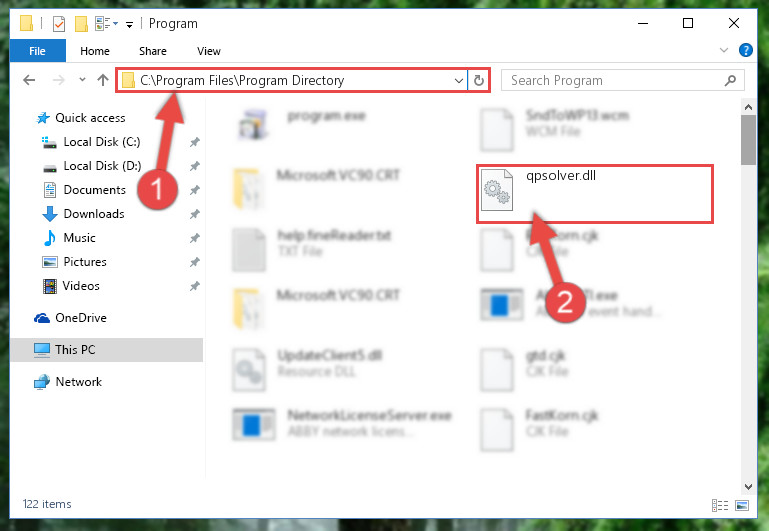This screenshot has width=769, height=531.
Task: Click the scroll down arrow
Action: coord(748,487)
